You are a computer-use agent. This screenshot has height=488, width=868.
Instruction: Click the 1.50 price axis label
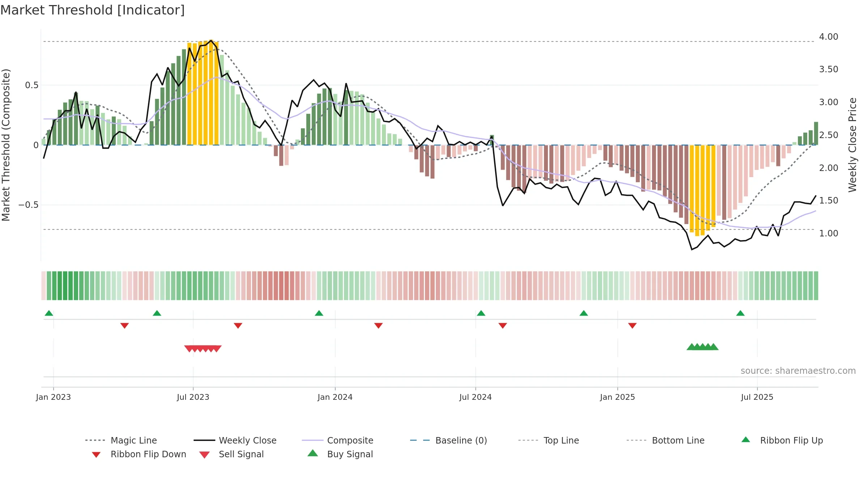click(x=829, y=201)
